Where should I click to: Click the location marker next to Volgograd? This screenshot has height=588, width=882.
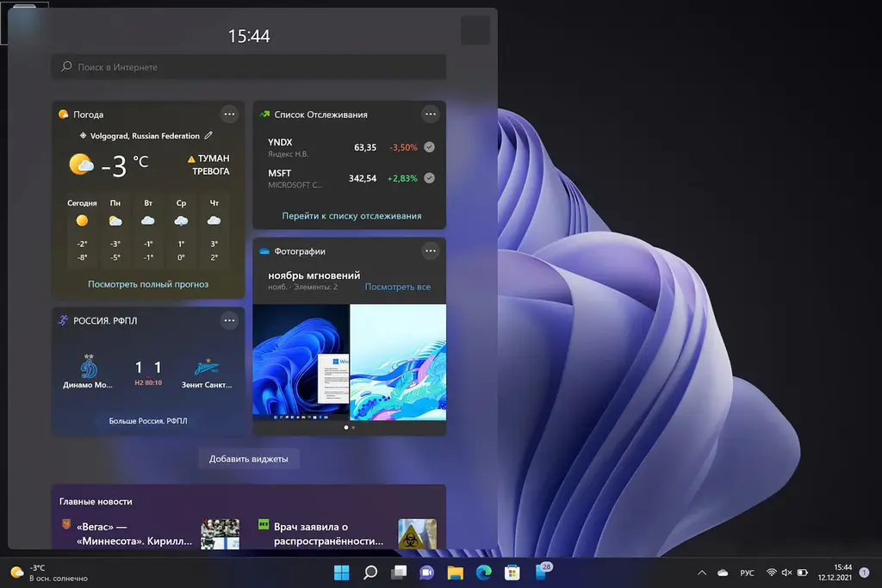tap(84, 135)
